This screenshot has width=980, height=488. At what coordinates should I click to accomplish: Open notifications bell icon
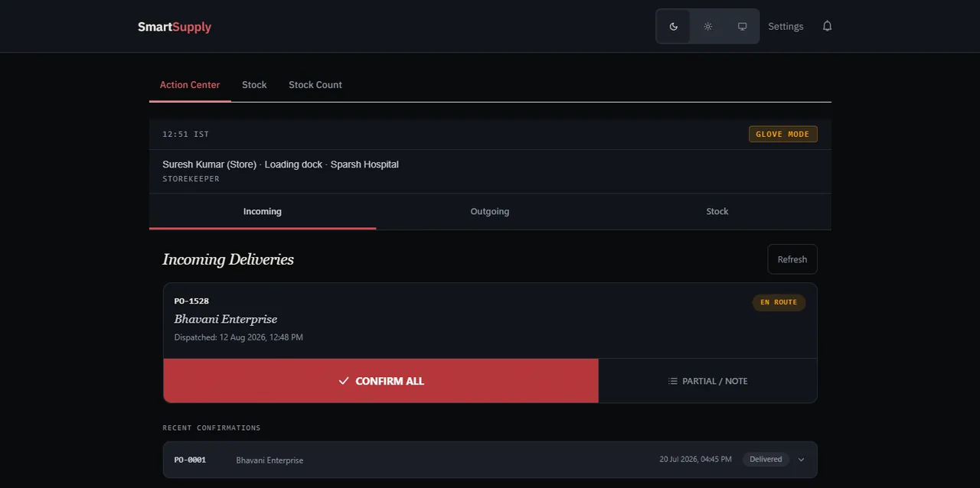pyautogui.click(x=827, y=26)
